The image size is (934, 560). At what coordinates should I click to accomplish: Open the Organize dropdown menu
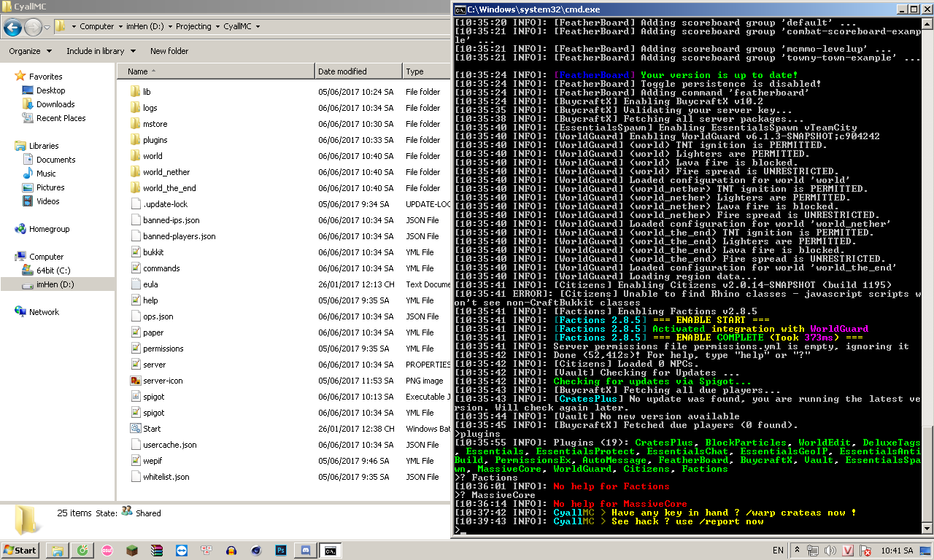(30, 51)
